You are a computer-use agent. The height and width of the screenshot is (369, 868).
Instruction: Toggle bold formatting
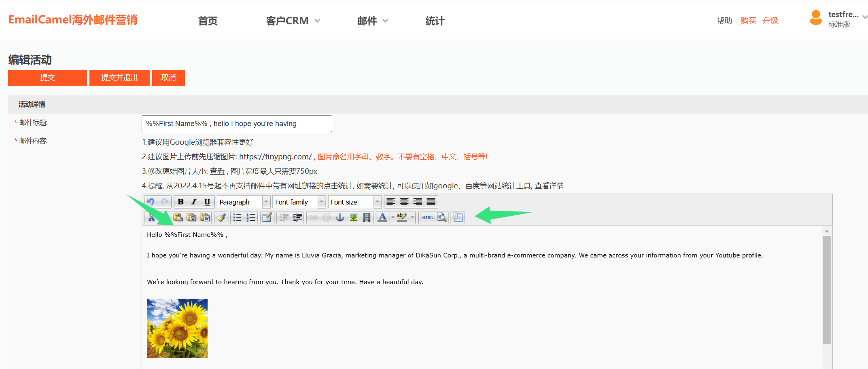pos(180,202)
